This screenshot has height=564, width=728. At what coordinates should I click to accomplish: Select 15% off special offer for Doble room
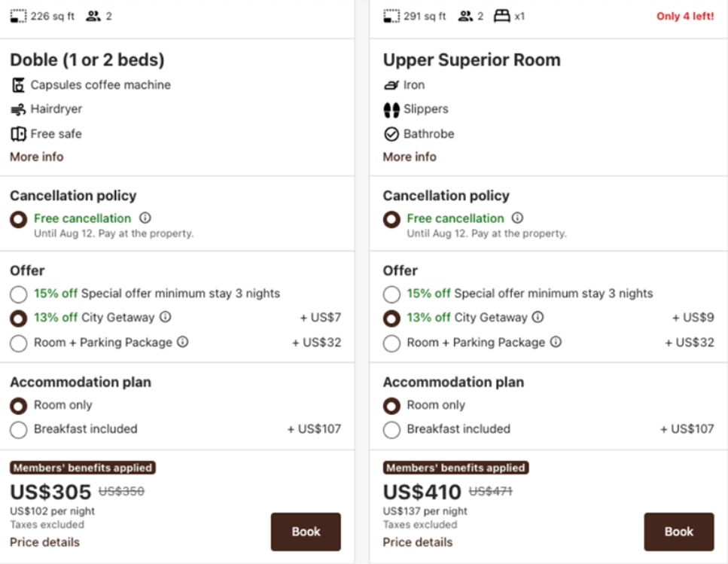pyautogui.click(x=19, y=294)
